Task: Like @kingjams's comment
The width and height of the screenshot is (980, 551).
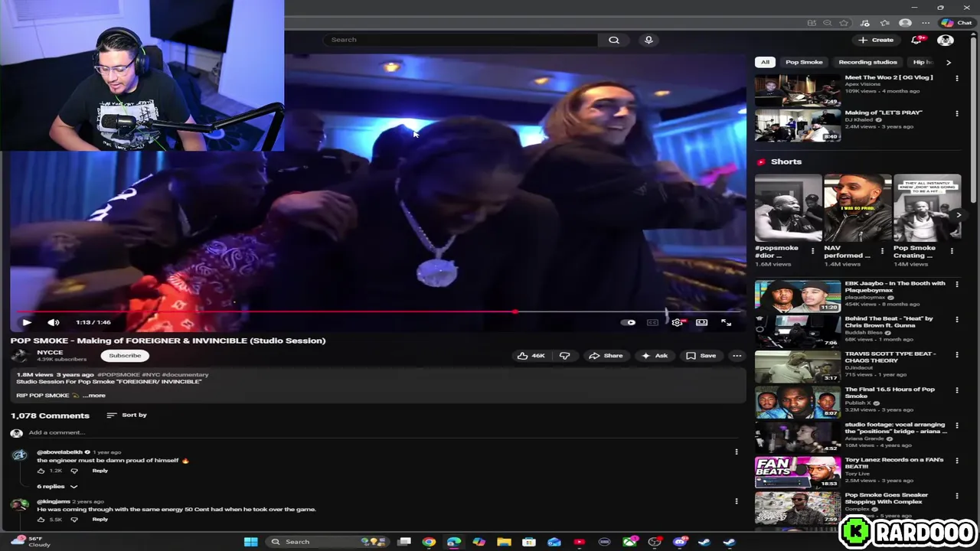Action: (41, 520)
